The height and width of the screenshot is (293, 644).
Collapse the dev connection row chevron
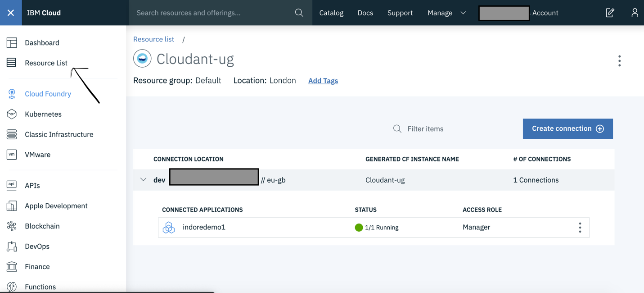[143, 180]
